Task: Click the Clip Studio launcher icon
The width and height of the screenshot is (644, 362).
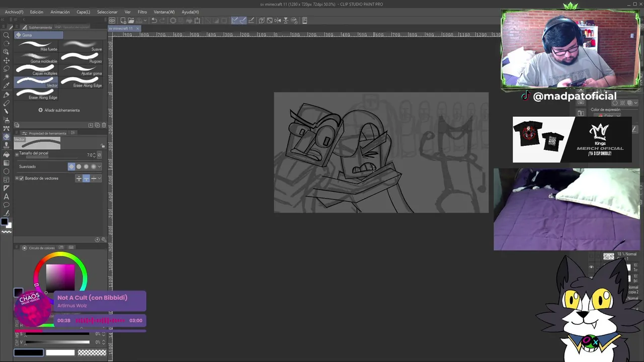Action: [x=112, y=21]
